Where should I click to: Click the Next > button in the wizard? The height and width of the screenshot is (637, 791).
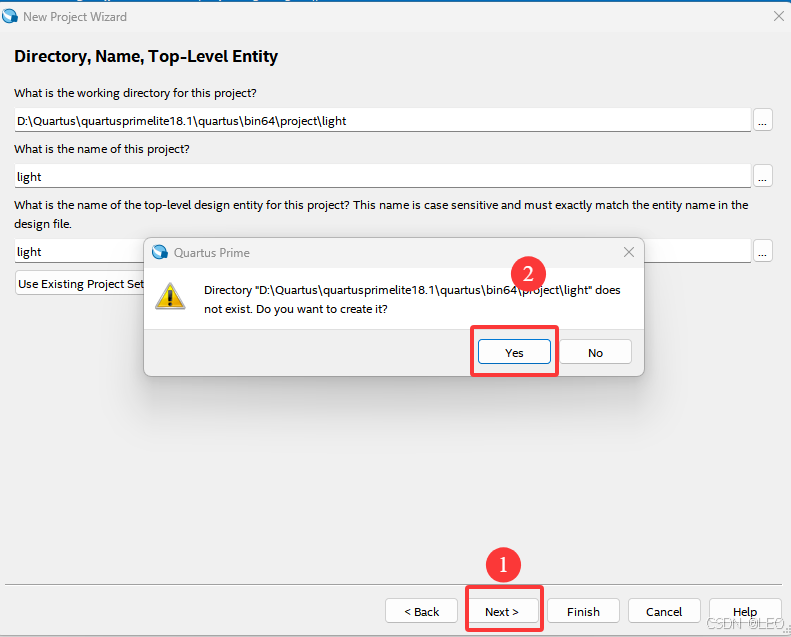coord(502,611)
